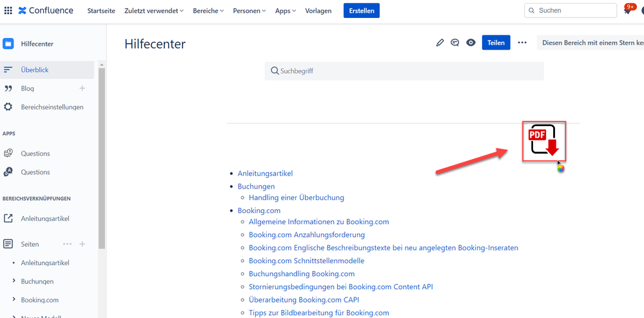Screen dimensions: 644x318
Task: Open Anleitungsartikel under Bereichsverknüpfungen
Action: tap(45, 218)
